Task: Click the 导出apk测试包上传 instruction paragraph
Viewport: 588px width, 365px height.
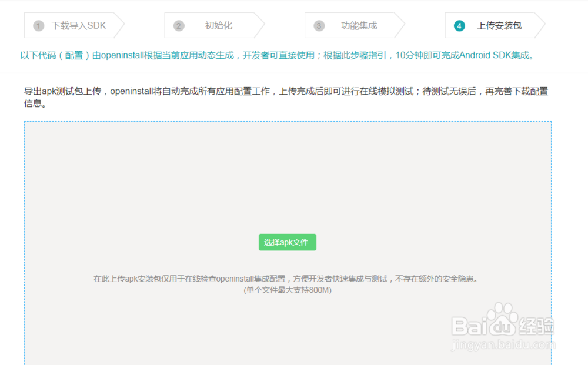Action: pyautogui.click(x=286, y=97)
